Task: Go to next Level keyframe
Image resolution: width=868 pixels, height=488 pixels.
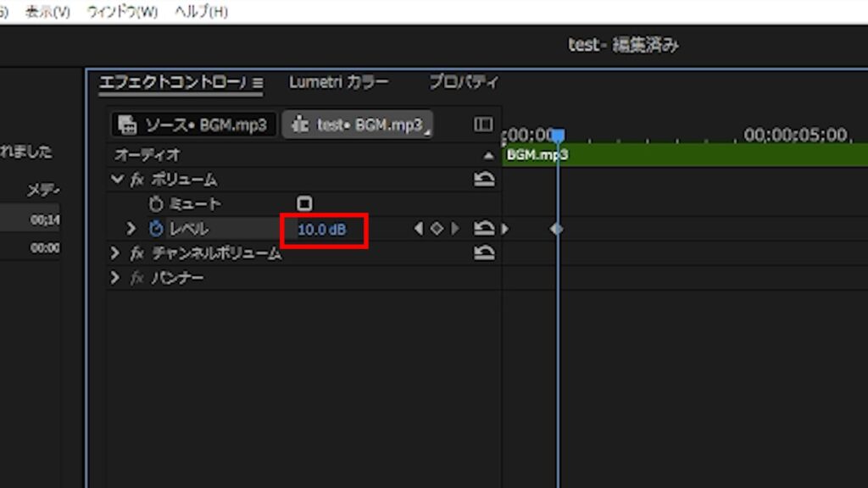Action: click(455, 228)
